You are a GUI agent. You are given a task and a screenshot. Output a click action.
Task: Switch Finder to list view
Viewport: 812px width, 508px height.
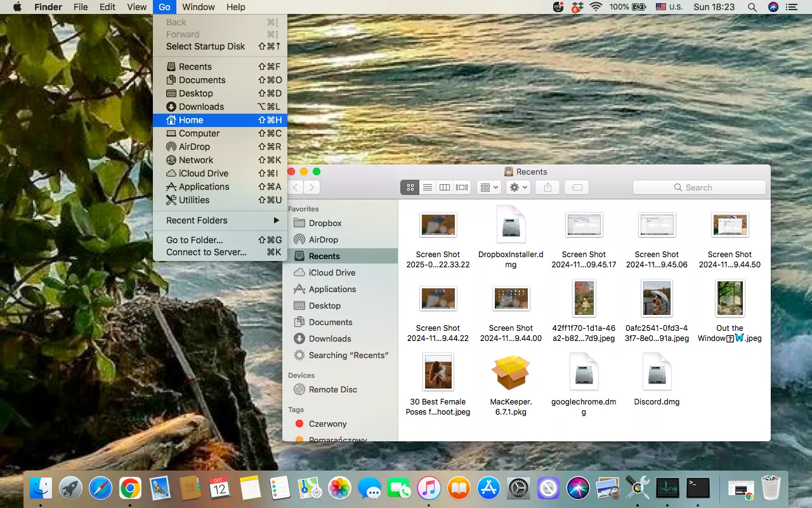[x=428, y=187]
